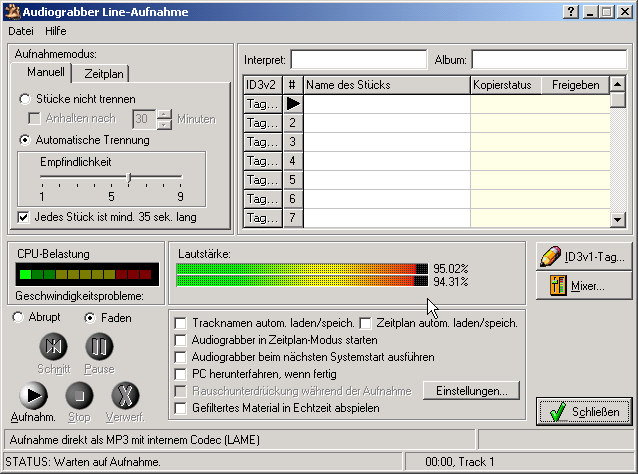Viewport: 638px width, 474px height.
Task: Open the Hilfe menu
Action: (x=56, y=31)
